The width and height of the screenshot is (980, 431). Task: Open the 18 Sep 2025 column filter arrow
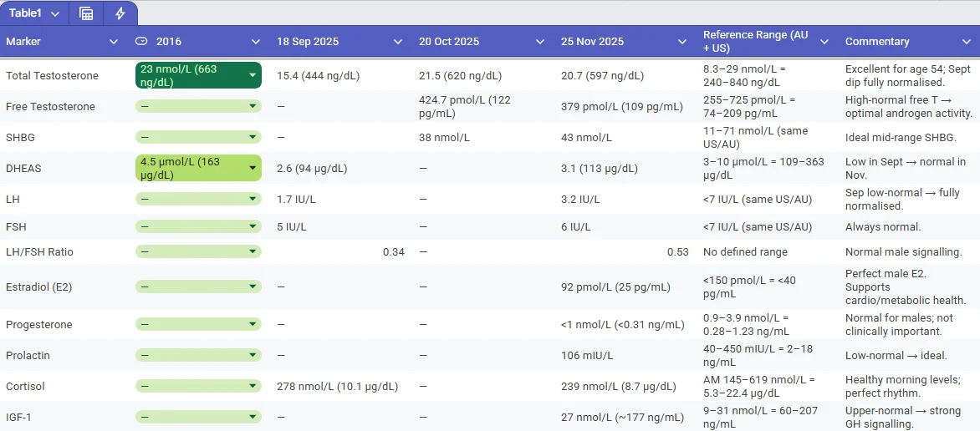pyautogui.click(x=398, y=42)
